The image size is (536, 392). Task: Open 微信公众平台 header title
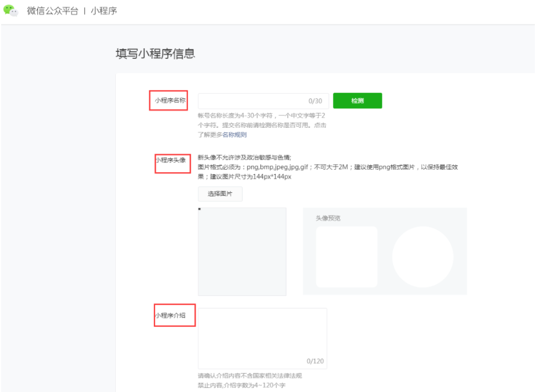(52, 11)
